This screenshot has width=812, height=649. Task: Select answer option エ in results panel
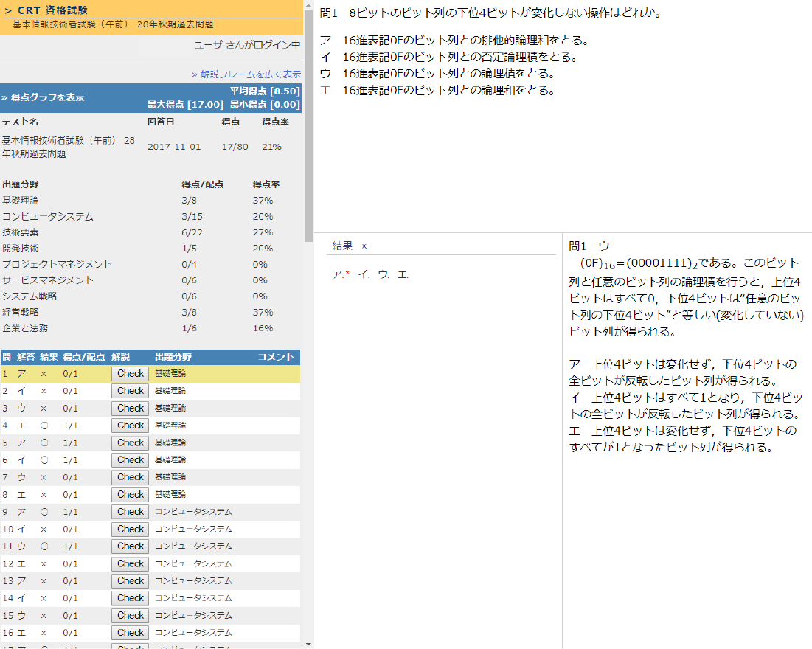coord(402,274)
